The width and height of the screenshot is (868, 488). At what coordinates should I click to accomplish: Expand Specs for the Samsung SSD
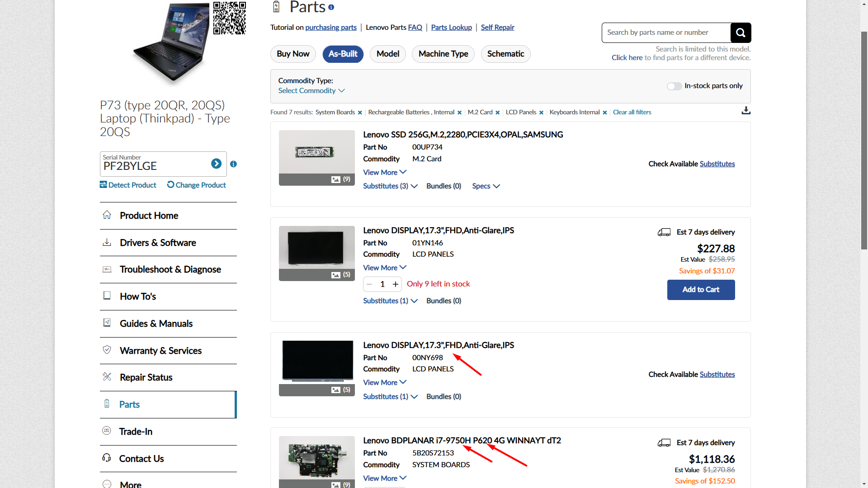[486, 186]
